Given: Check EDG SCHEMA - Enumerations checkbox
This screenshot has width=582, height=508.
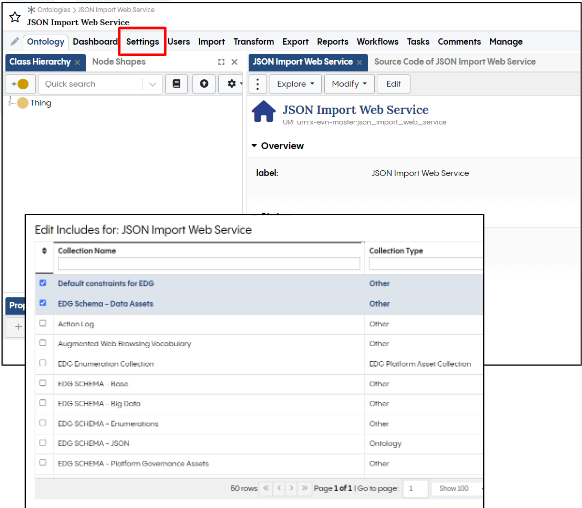Looking at the screenshot, I should click(x=43, y=423).
